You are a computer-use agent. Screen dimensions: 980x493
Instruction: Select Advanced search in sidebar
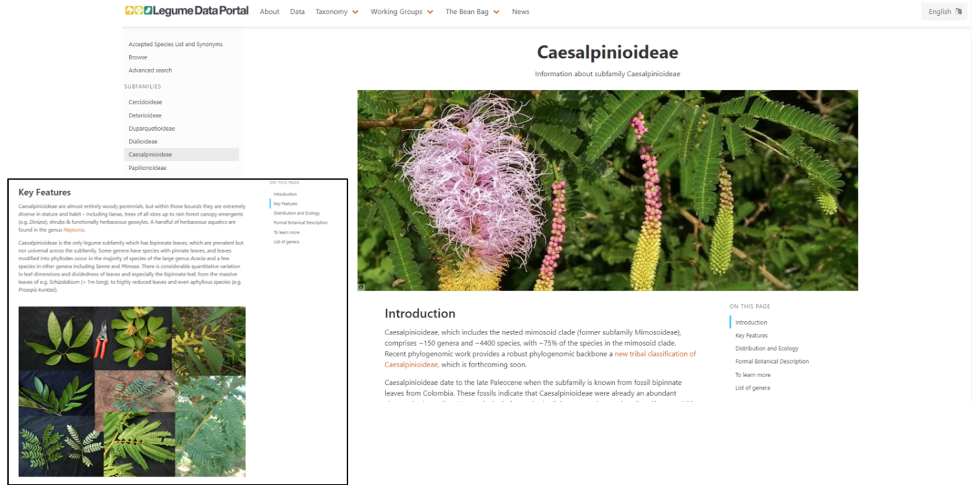150,70
